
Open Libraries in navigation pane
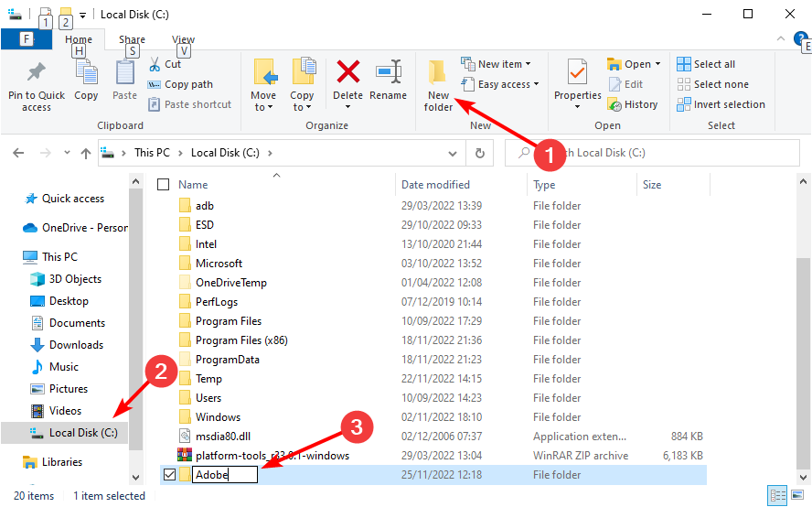click(x=52, y=462)
